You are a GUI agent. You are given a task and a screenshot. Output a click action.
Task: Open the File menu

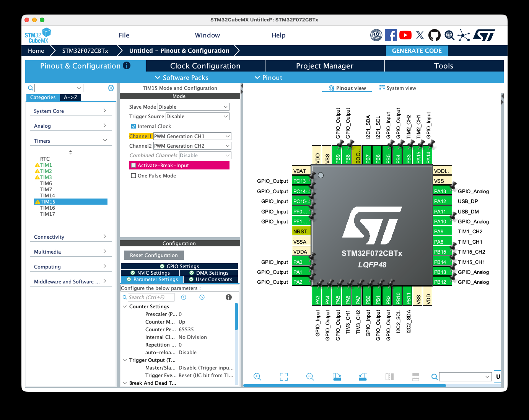tap(124, 35)
